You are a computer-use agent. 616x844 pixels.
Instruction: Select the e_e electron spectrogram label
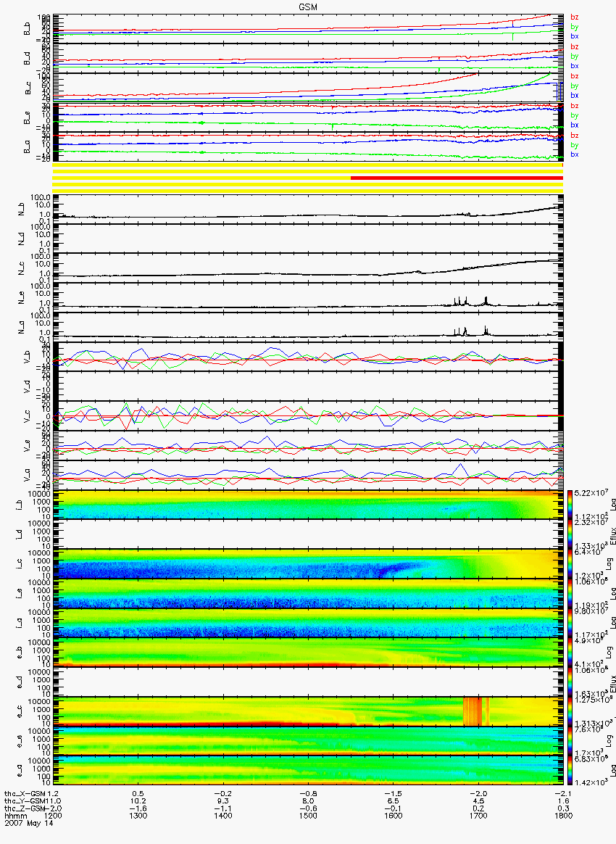(18, 740)
